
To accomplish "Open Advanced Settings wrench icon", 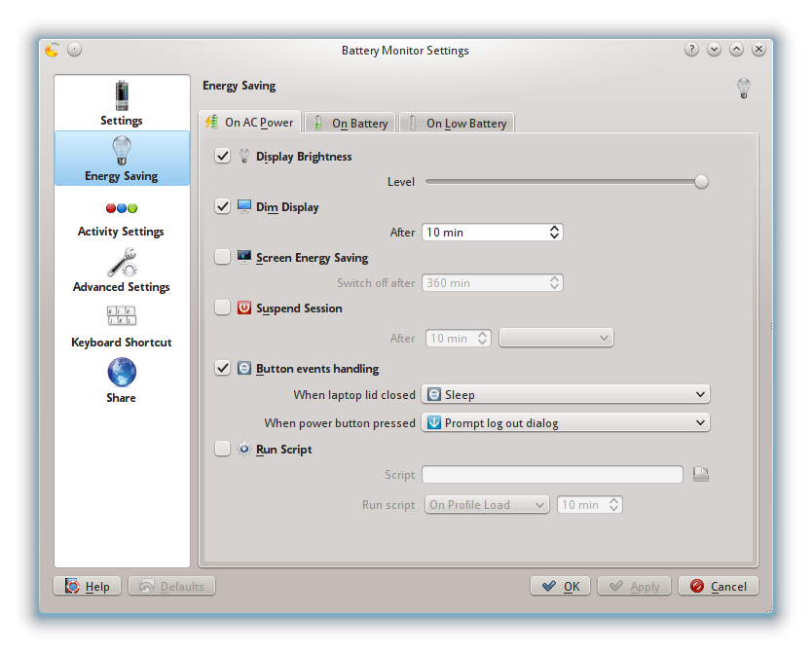I will (x=122, y=262).
